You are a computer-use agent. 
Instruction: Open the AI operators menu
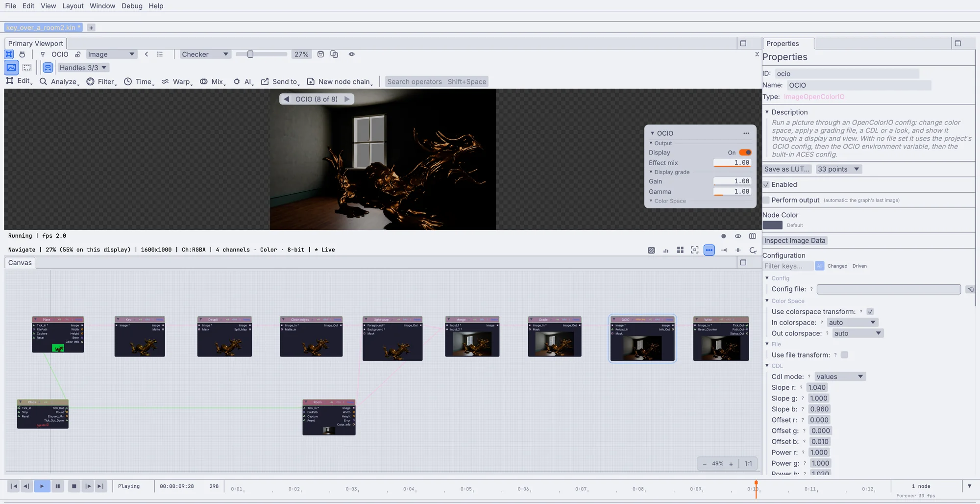coord(243,82)
